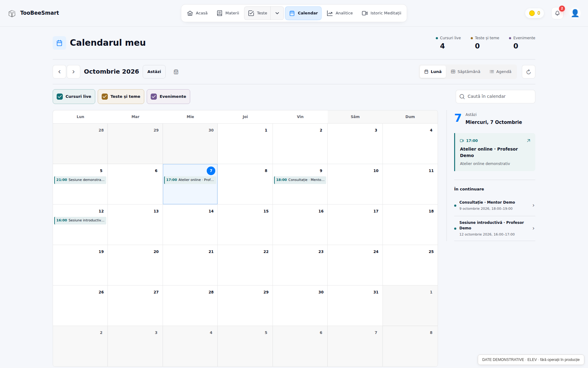Image resolution: width=588 pixels, height=368 pixels.
Task: Open 17:00 Atelier online event on day 7
Action: point(190,180)
